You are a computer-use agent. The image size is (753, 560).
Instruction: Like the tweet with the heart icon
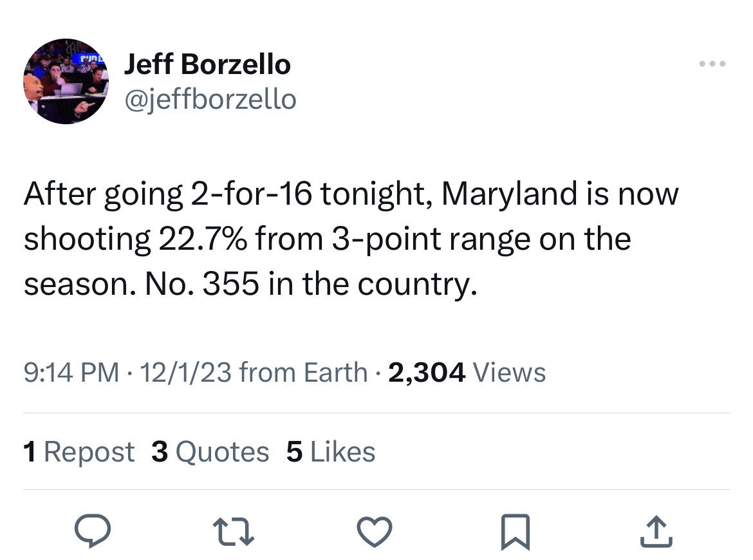pyautogui.click(x=374, y=532)
